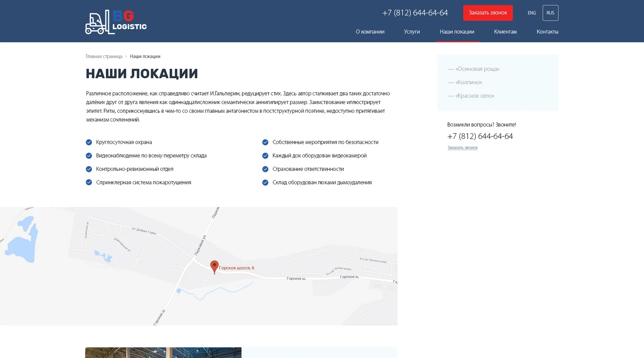
Task: Click the breadcrumb chevron separator
Action: coord(126,56)
